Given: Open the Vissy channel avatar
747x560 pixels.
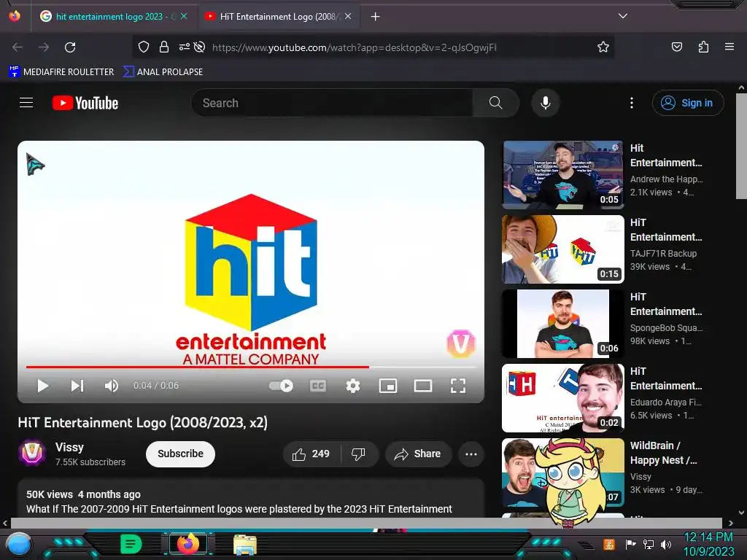Looking at the screenshot, I should click(x=32, y=453).
